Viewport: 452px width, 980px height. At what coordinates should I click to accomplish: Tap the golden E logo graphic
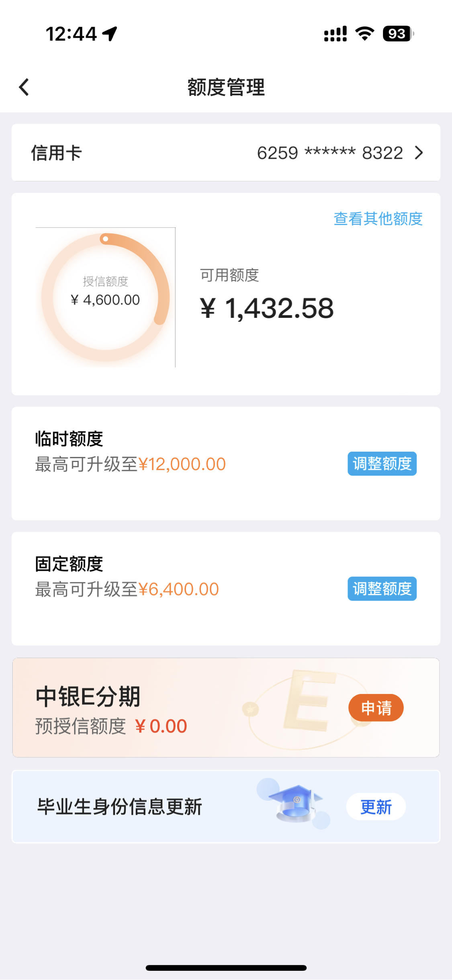[309, 700]
